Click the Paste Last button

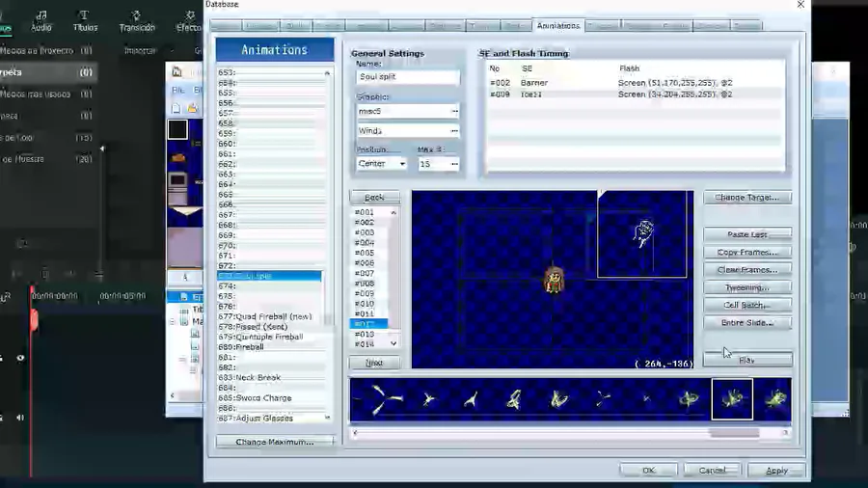point(747,234)
